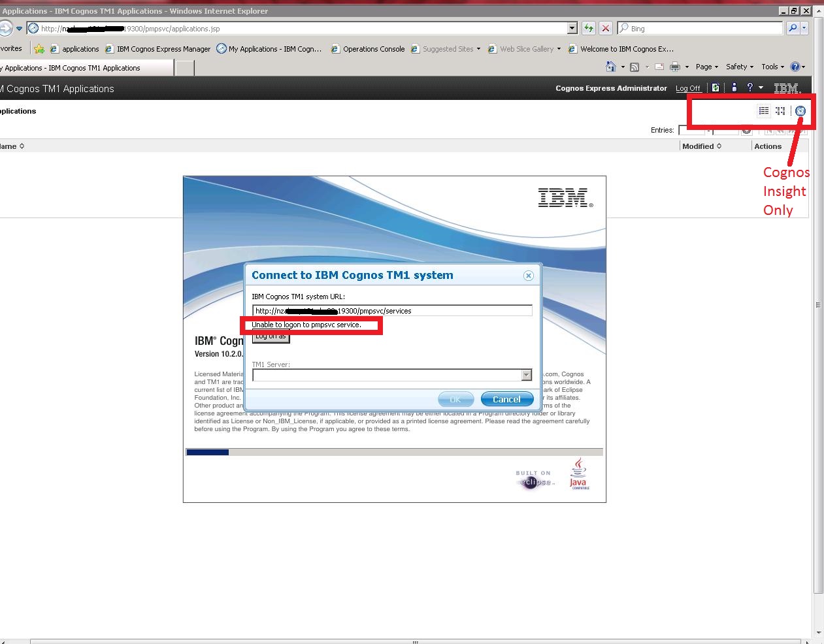Viewport: 824px width, 644px height.
Task: Click the vertical scrollbar down arrow
Action: click(819, 633)
